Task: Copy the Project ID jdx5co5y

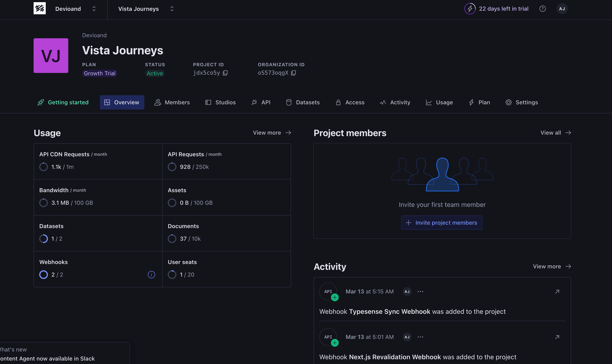Action: [x=225, y=72]
